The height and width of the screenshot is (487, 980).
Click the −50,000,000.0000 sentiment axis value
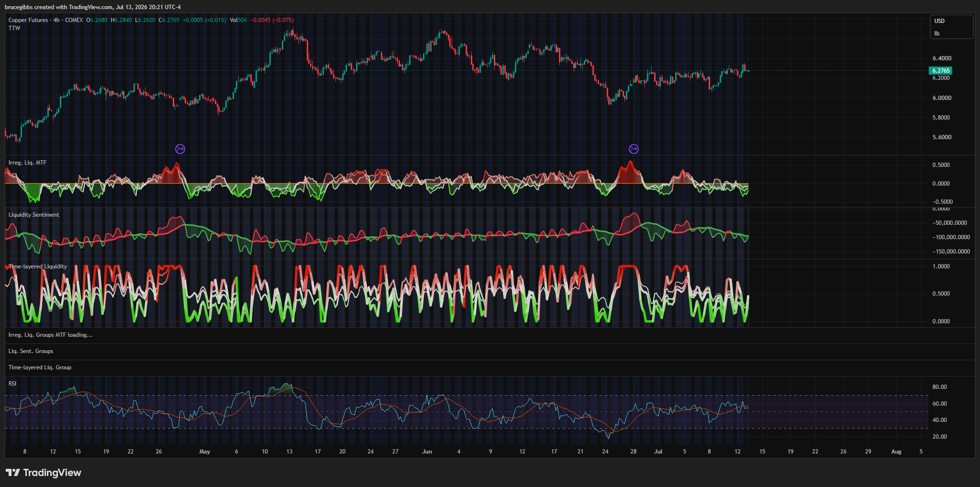pyautogui.click(x=950, y=223)
